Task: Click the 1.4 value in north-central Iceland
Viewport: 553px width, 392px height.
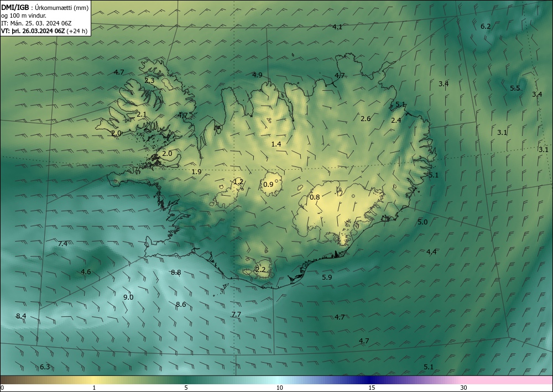Action: [x=276, y=144]
